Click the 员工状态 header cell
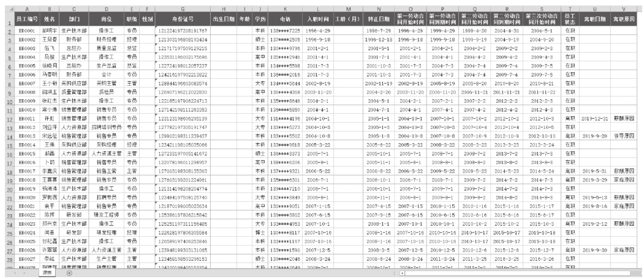This screenshot has height=279, width=644. tap(570, 20)
